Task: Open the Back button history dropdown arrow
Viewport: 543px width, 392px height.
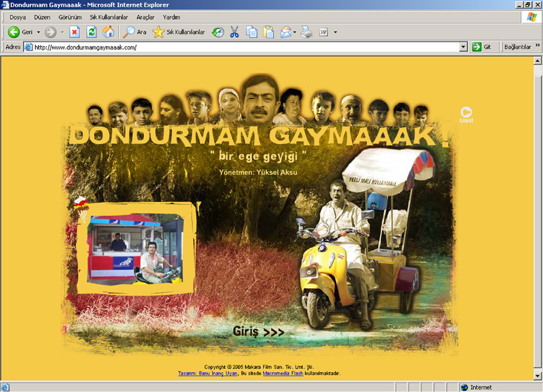Action: point(38,32)
